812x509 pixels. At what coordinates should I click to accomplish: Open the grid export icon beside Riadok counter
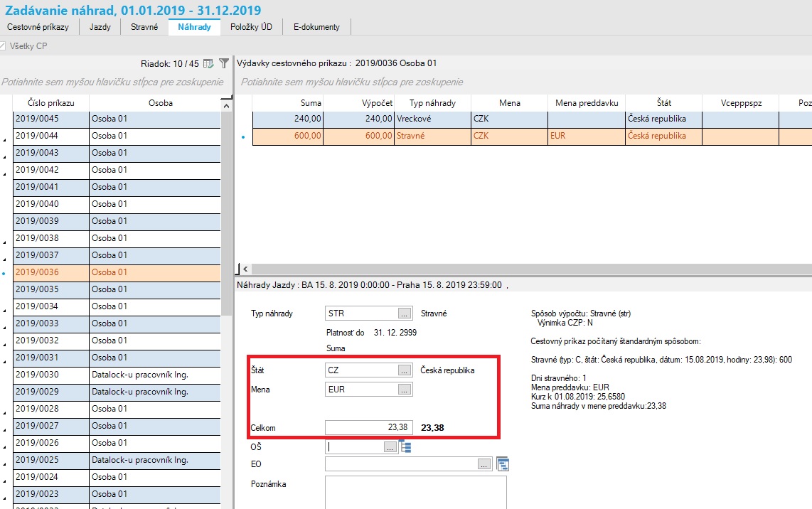pos(208,64)
